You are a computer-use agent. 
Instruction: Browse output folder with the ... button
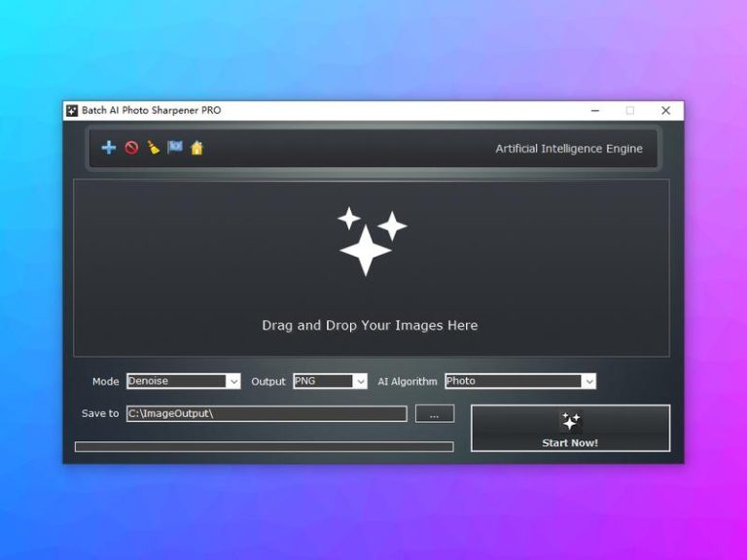pos(435,414)
